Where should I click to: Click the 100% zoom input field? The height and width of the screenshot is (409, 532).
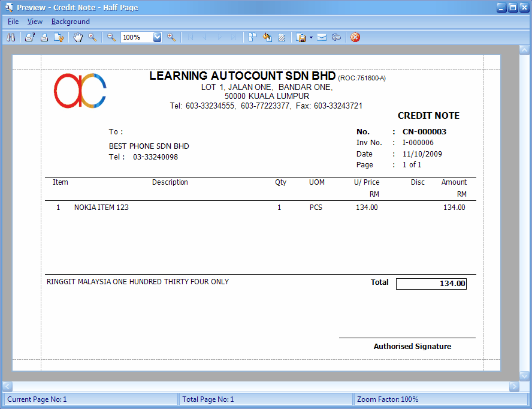pos(137,37)
